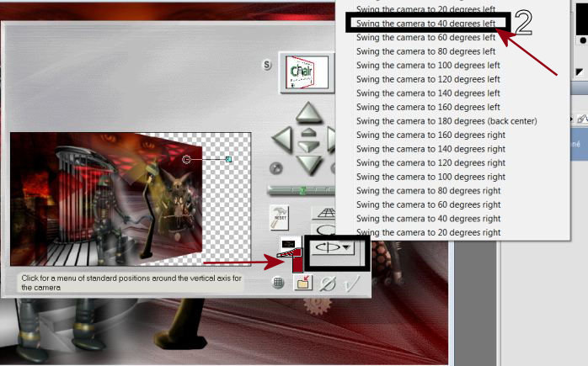
Task: Click the Chair perspective sample thumbnail
Action: pyautogui.click(x=307, y=72)
